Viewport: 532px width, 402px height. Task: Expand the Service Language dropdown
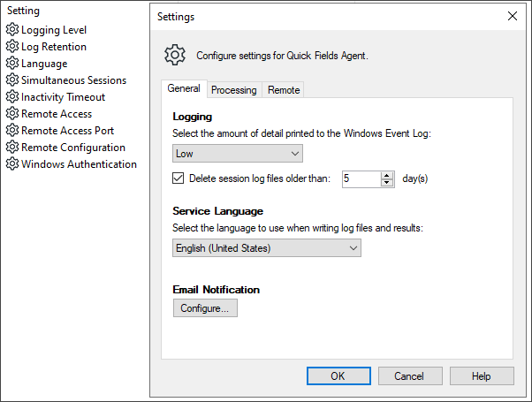tap(267, 248)
